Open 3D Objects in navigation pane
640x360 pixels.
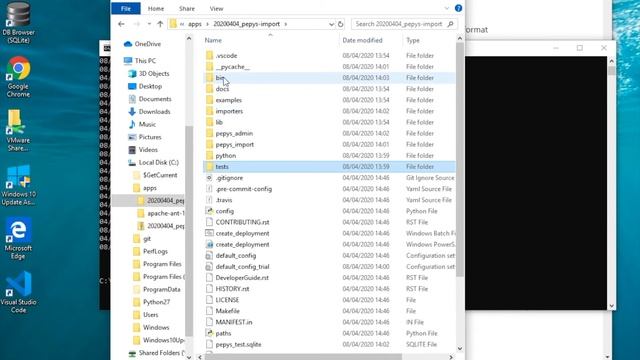(x=149, y=73)
